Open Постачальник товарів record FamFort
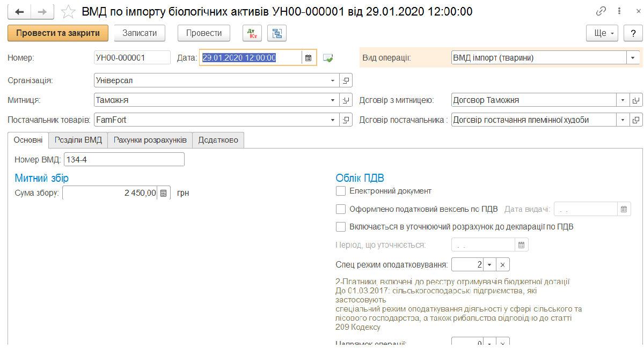 pos(346,120)
